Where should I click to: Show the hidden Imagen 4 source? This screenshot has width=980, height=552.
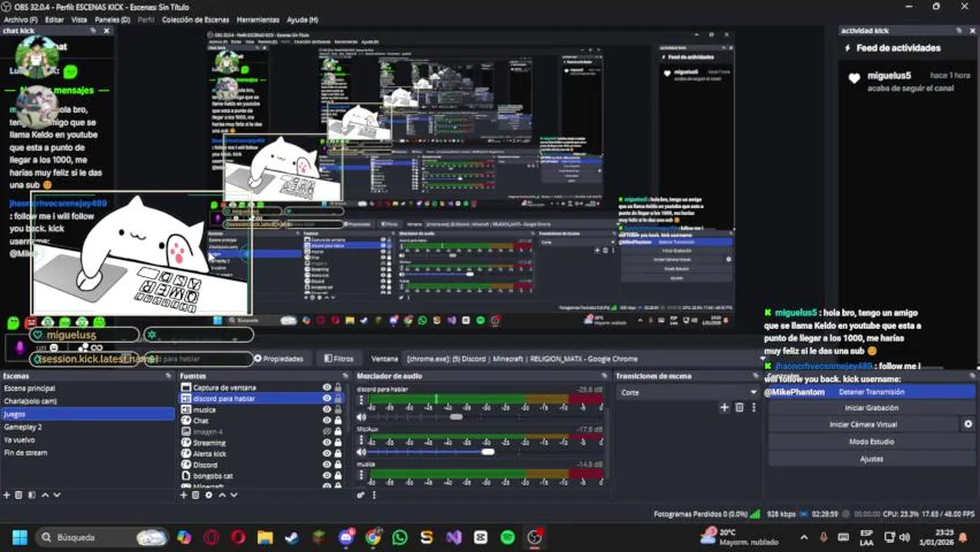coord(327,432)
